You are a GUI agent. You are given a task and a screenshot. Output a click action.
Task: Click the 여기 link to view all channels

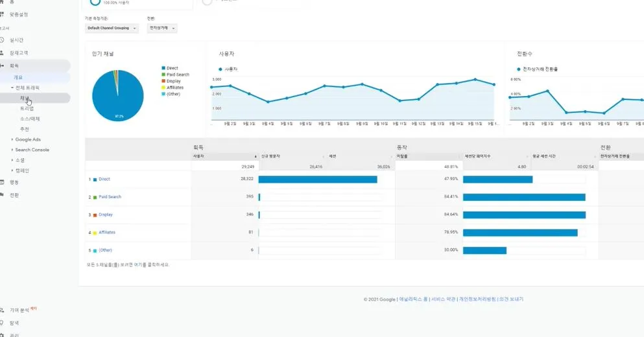(137, 265)
